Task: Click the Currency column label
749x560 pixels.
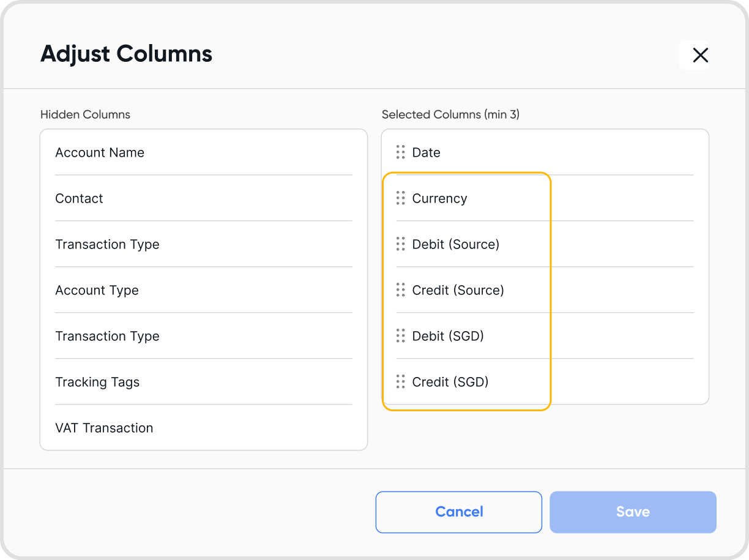Action: click(439, 198)
